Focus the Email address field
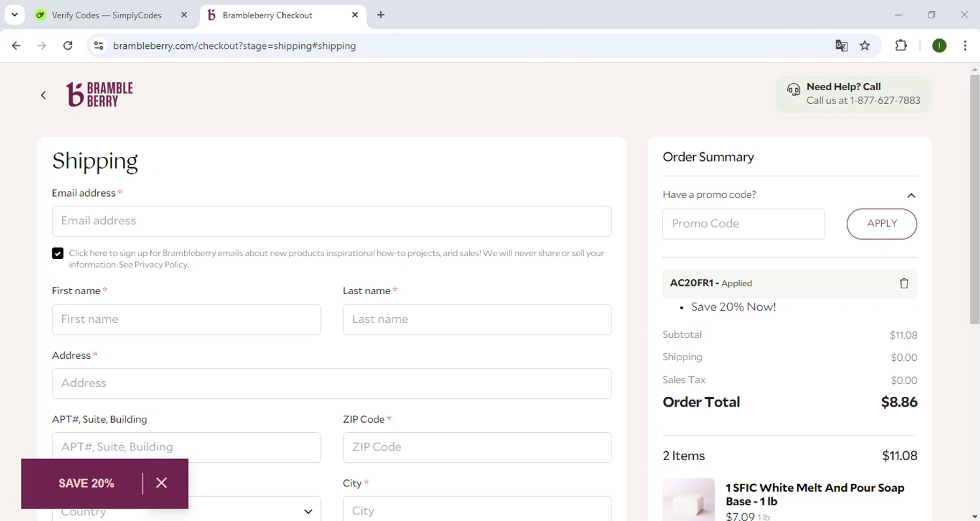This screenshot has width=980, height=521. pyautogui.click(x=332, y=221)
